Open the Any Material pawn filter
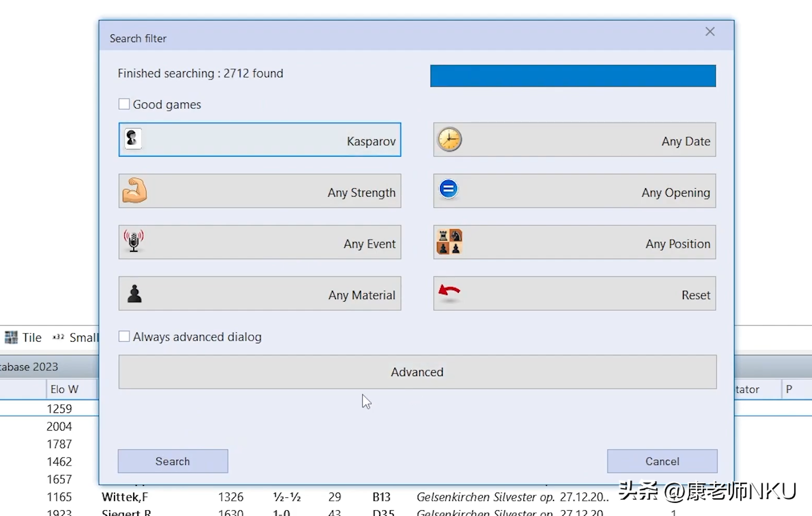Viewport: 812px width, 516px height. [260, 293]
